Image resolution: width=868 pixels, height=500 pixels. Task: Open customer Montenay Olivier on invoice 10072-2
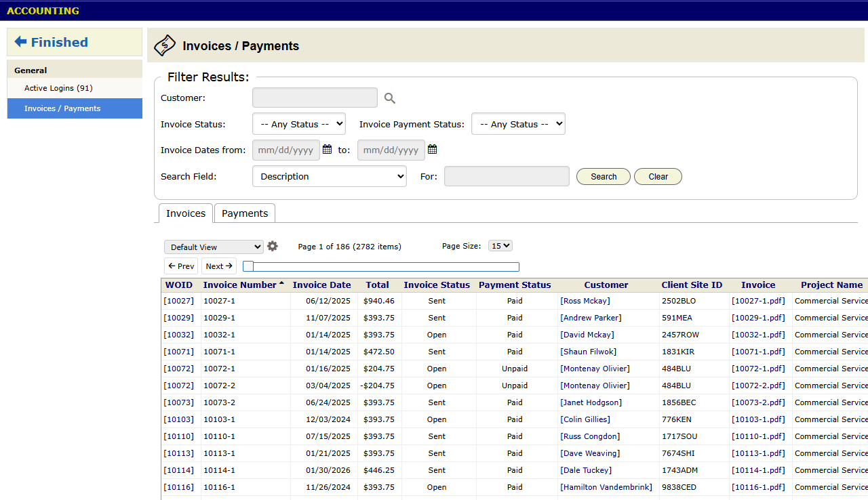595,386
